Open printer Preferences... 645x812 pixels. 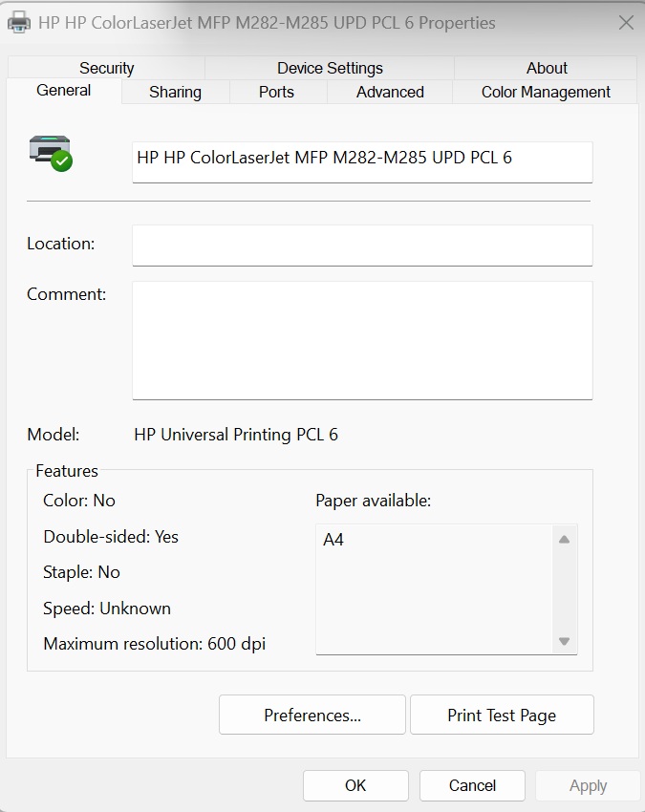point(312,715)
